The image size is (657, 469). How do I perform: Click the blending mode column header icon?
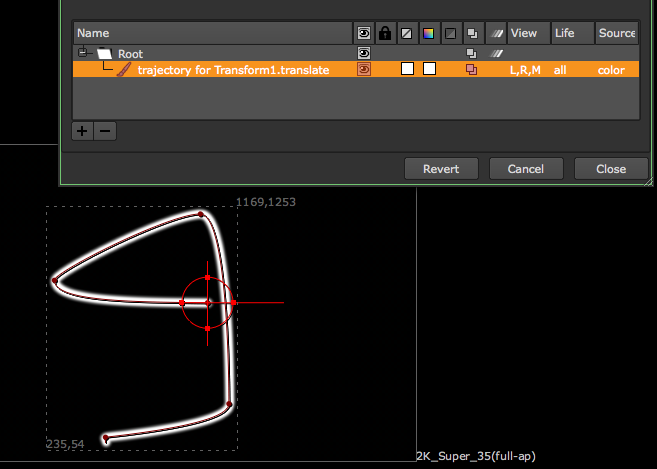[x=472, y=33]
